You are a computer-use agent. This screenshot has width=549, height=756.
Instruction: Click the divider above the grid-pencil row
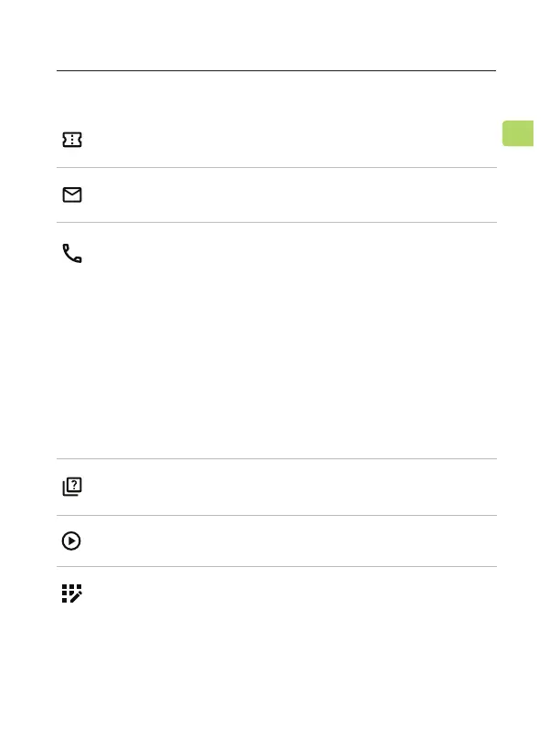[x=276, y=566]
